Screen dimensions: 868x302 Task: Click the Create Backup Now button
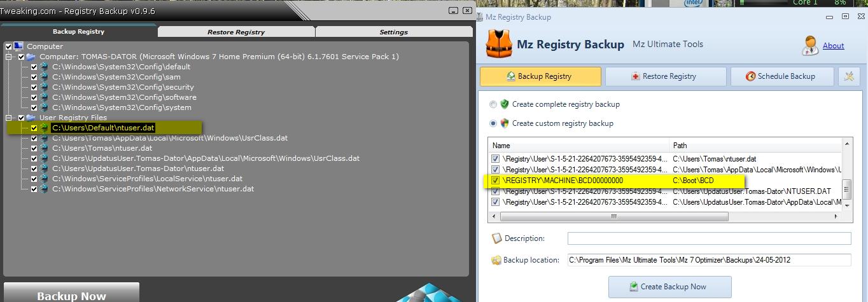[669, 287]
